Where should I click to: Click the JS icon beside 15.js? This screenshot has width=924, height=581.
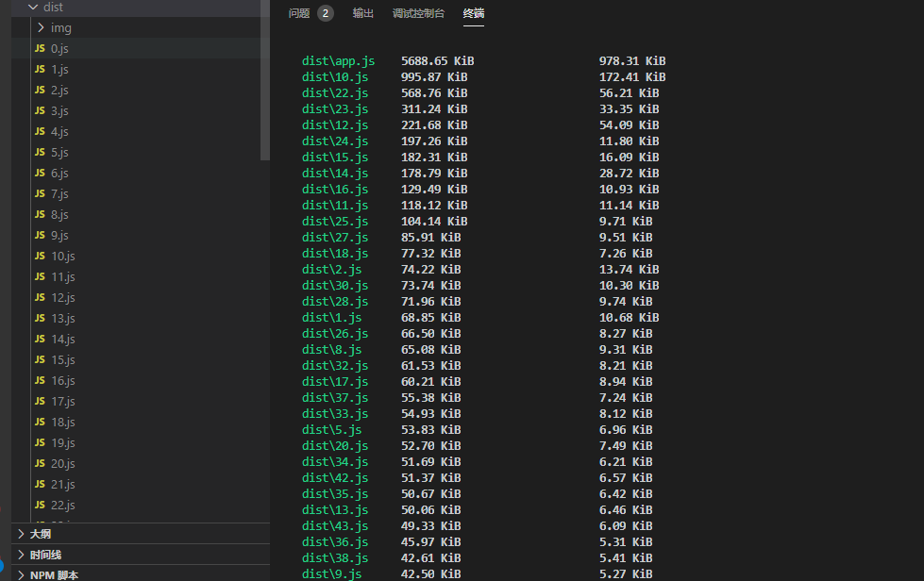[40, 359]
